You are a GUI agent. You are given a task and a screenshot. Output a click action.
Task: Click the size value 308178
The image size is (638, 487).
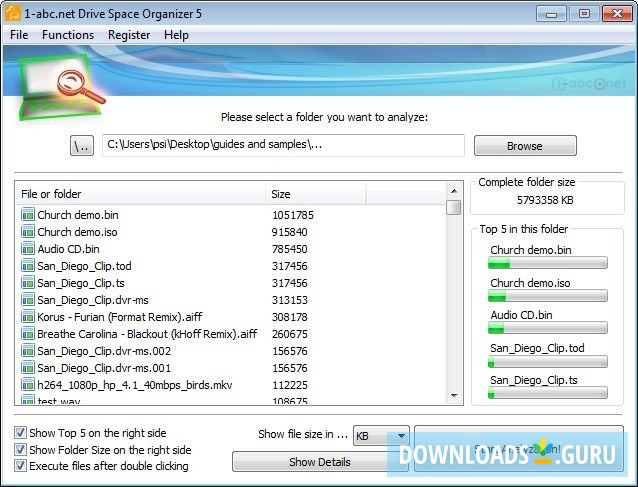click(x=289, y=317)
